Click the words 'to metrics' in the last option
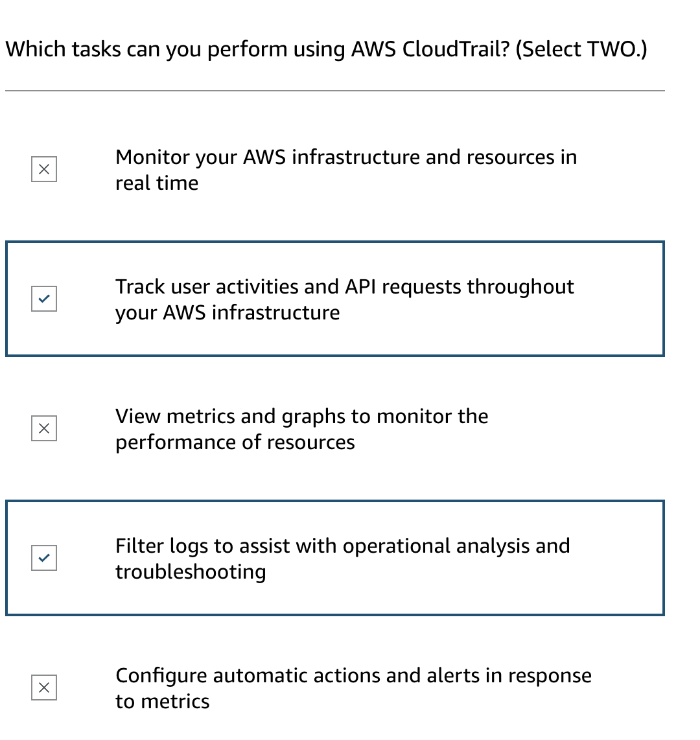This screenshot has width=700, height=740. pos(162,702)
